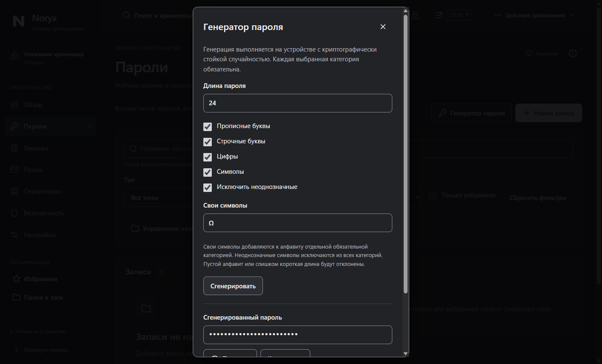
Task: Disable Исключить неоднозначные checkbox
Action: 208,187
